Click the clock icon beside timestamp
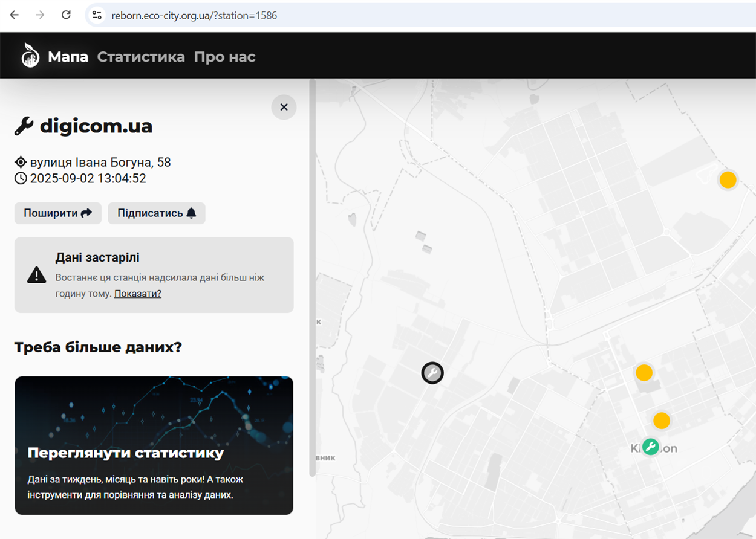The width and height of the screenshot is (756, 539). (21, 178)
